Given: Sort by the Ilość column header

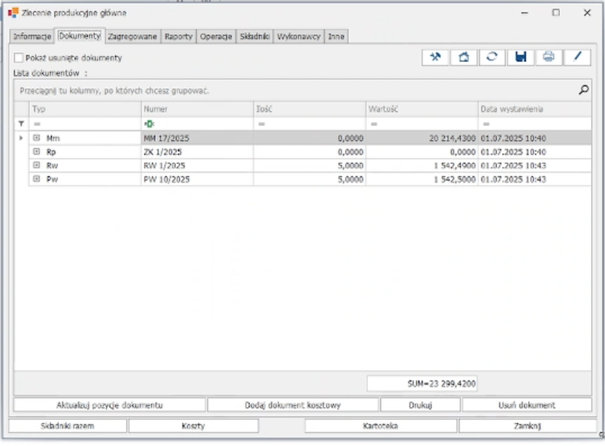Looking at the screenshot, I should click(309, 109).
